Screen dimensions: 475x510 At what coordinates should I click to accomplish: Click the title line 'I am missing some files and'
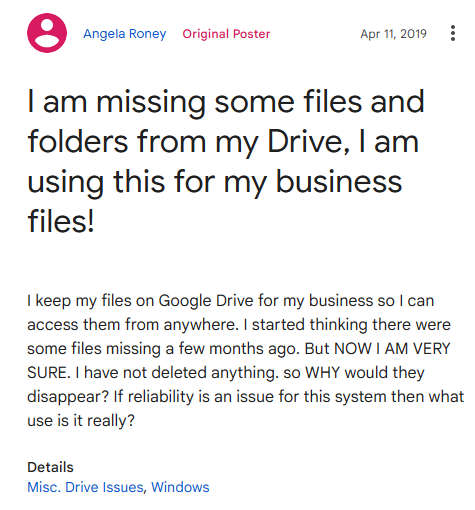pyautogui.click(x=226, y=102)
